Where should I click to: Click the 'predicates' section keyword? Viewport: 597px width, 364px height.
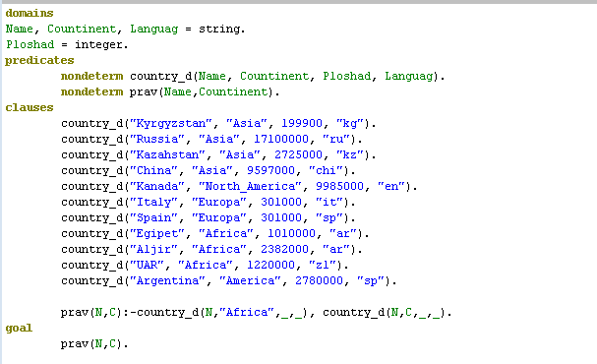(x=39, y=61)
